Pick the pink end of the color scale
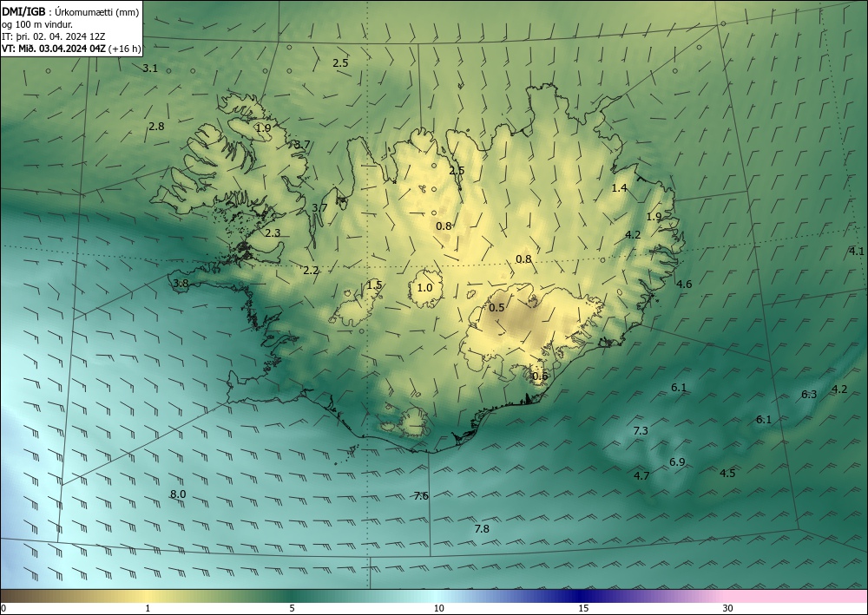The image size is (868, 615). coord(797,596)
